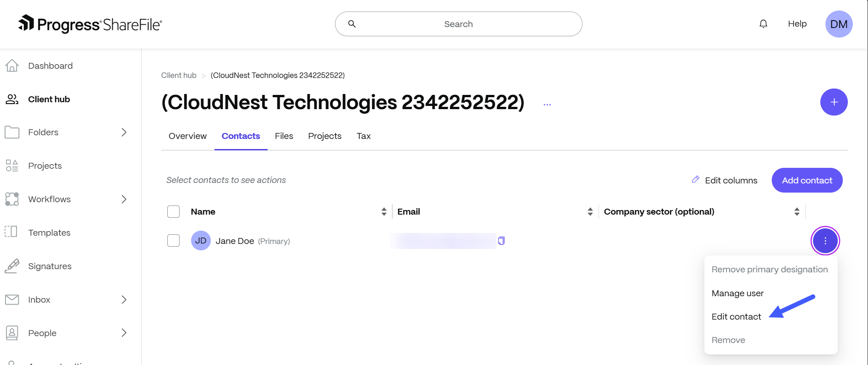Image resolution: width=868 pixels, height=365 pixels.
Task: Click the Dashboard home icon
Action: tap(12, 66)
